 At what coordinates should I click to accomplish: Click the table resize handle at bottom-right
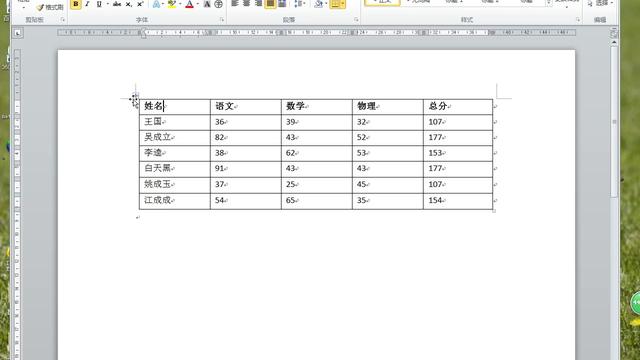(x=494, y=211)
